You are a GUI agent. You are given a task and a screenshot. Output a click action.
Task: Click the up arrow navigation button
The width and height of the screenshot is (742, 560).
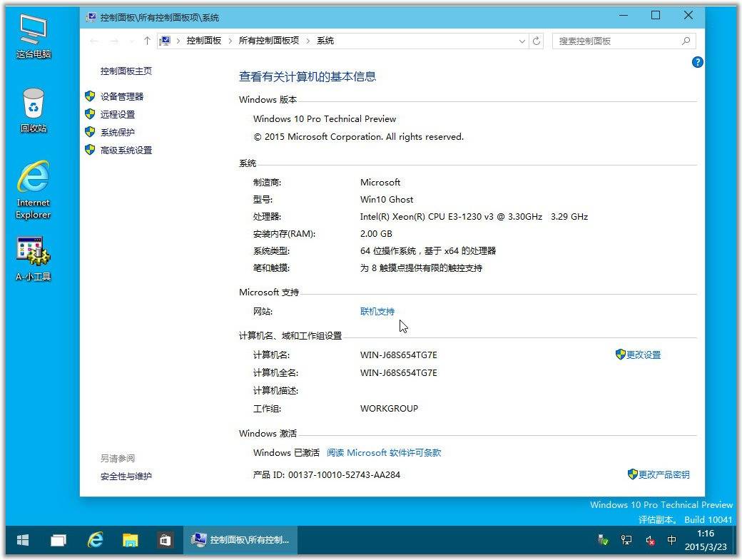(147, 41)
